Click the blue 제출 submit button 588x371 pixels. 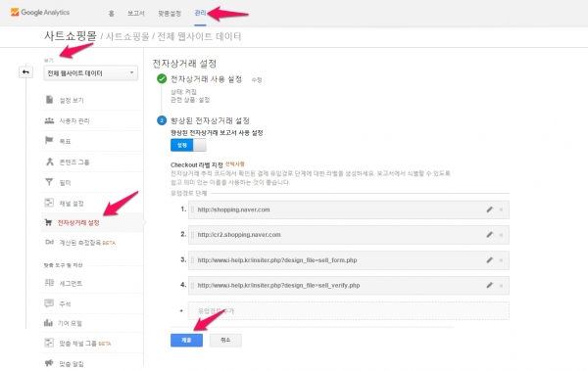point(186,340)
